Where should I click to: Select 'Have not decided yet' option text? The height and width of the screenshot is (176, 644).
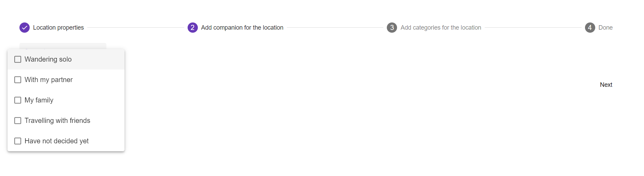(57, 141)
